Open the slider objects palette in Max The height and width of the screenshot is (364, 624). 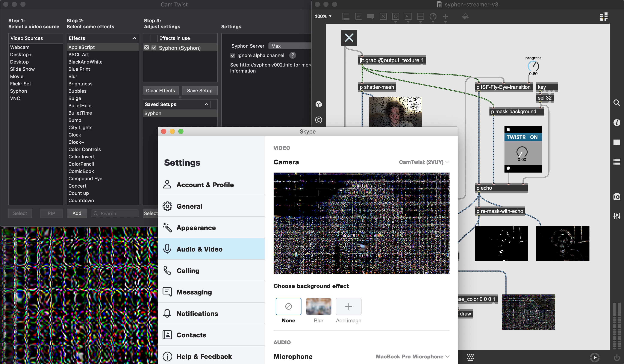(420, 17)
